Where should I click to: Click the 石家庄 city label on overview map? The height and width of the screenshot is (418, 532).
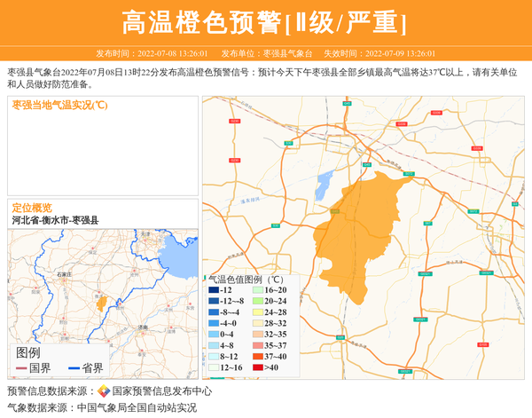pyautogui.click(x=64, y=276)
